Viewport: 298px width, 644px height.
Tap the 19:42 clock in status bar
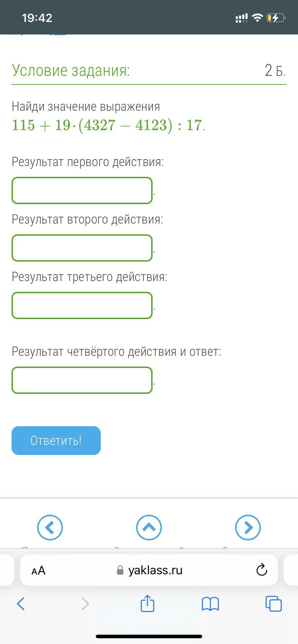pyautogui.click(x=37, y=18)
